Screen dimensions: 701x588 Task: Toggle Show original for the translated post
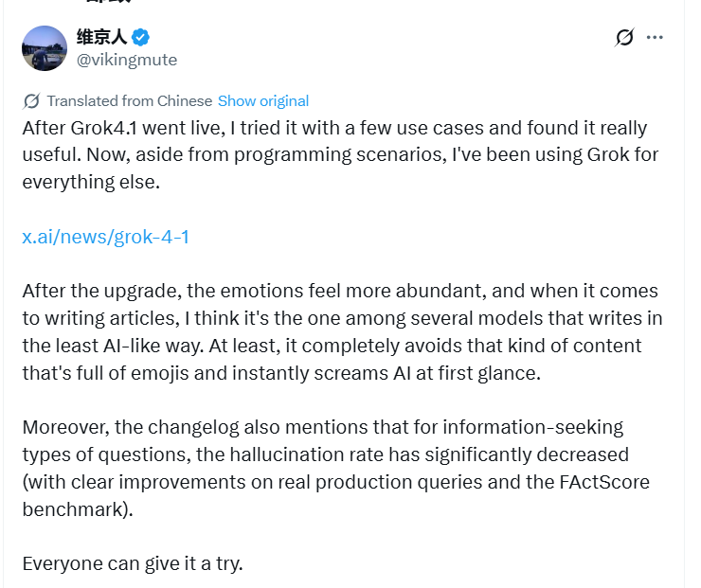tap(263, 100)
